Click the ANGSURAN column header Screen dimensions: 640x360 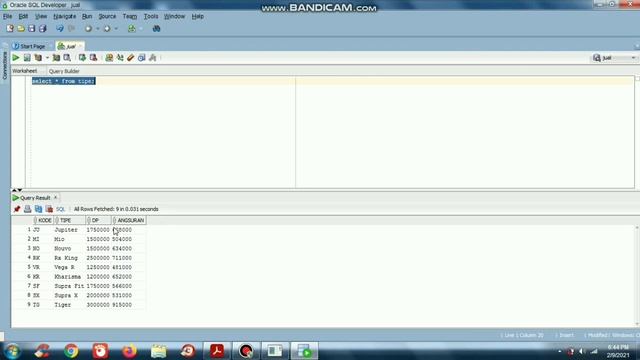pyautogui.click(x=129, y=220)
